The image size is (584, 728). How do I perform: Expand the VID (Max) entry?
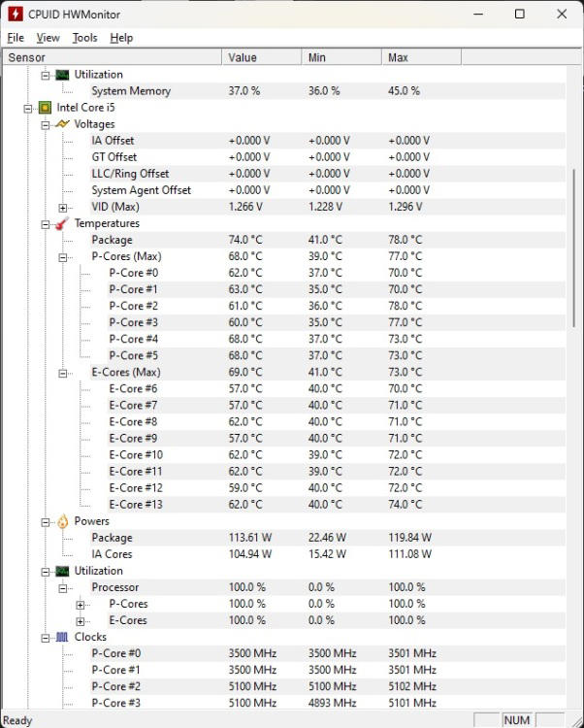tap(63, 208)
